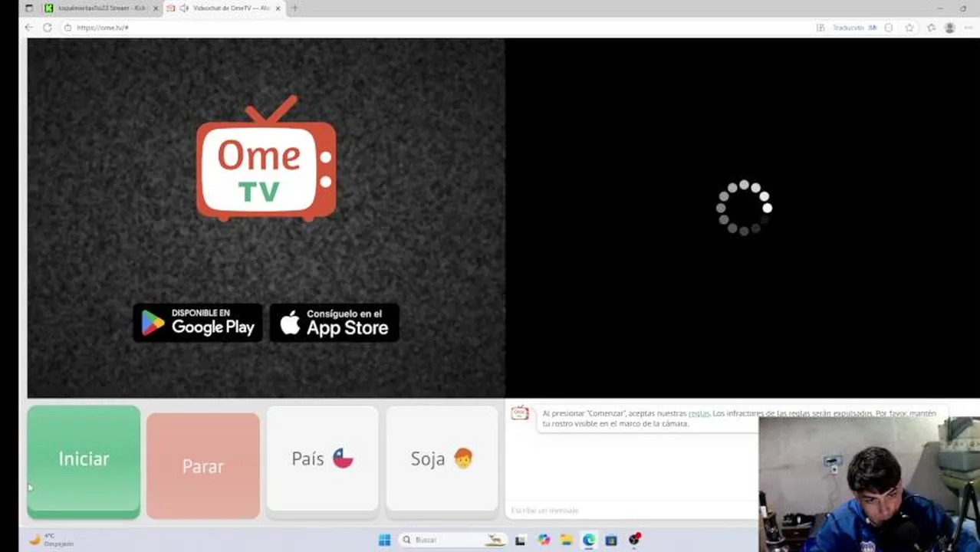This screenshot has width=980, height=552.
Task: Open the recording app taskbar icon
Action: click(634, 540)
